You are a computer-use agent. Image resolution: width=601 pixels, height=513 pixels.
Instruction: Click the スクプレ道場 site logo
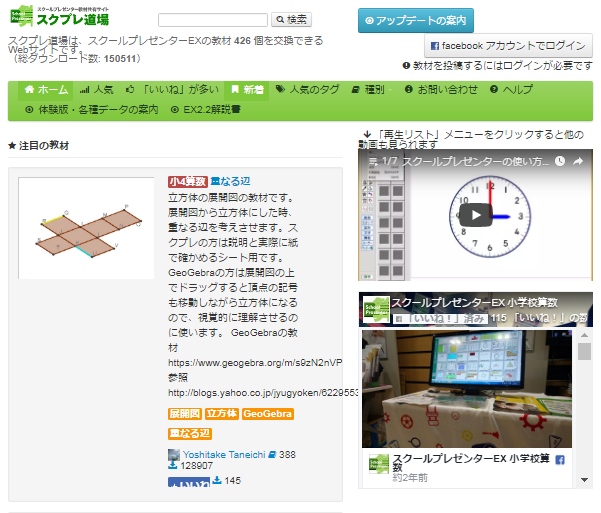click(60, 16)
